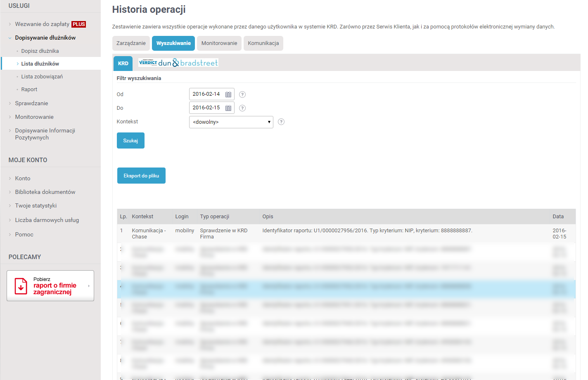
Task: Click the Kontekst column header
Action: 142,217
